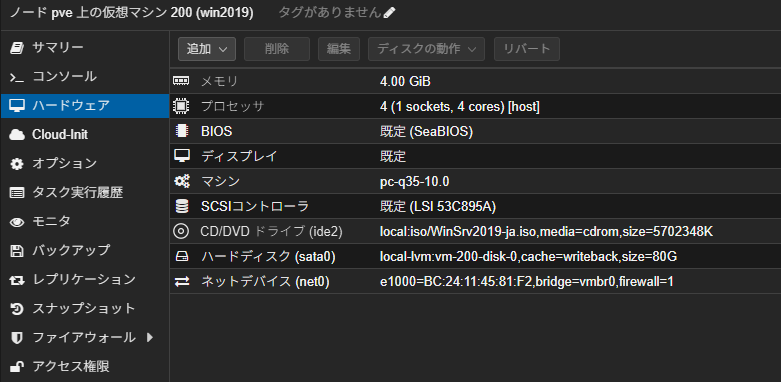Open the オプション sidebar item
Image resolution: width=781 pixels, height=382 pixels.
pyautogui.click(x=85, y=164)
